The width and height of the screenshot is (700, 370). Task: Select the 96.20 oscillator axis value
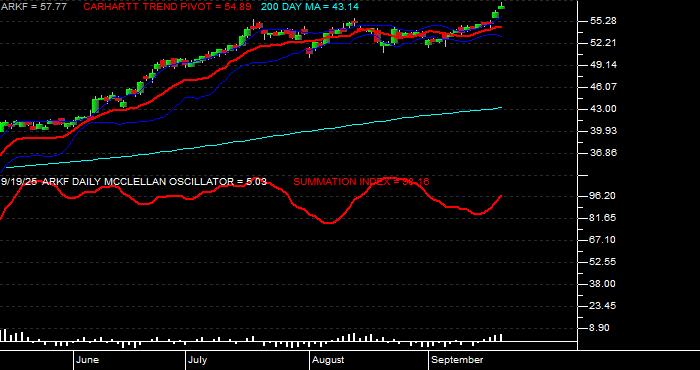[x=602, y=196]
